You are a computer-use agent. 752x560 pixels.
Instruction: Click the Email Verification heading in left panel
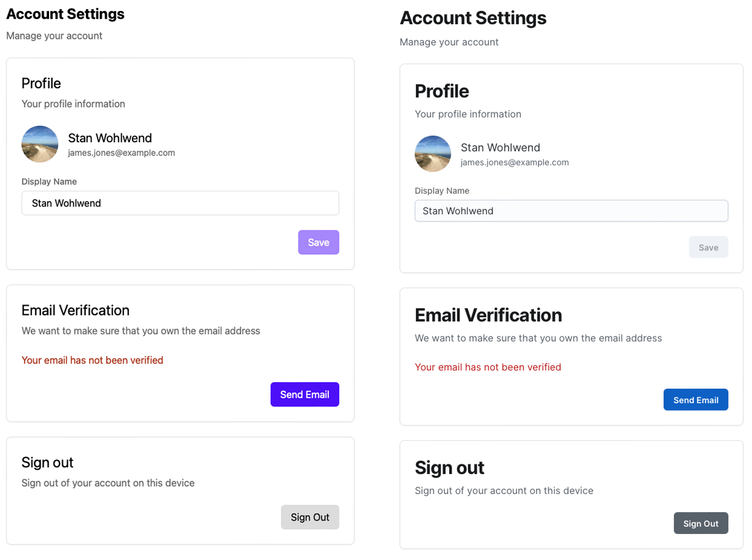coord(76,311)
